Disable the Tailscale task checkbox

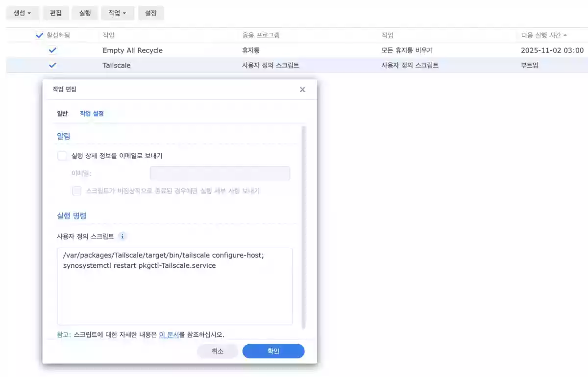53,65
